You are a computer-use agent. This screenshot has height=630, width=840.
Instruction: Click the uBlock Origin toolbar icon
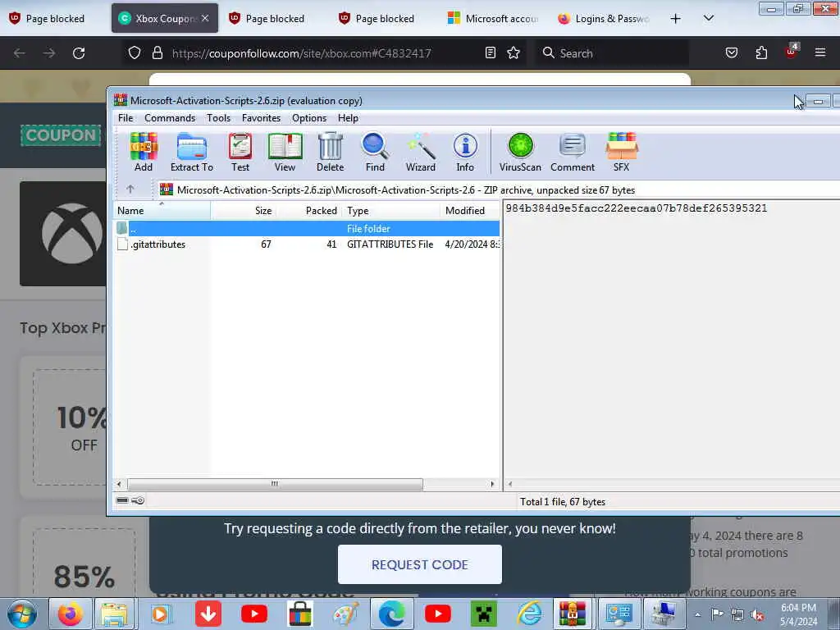792,52
